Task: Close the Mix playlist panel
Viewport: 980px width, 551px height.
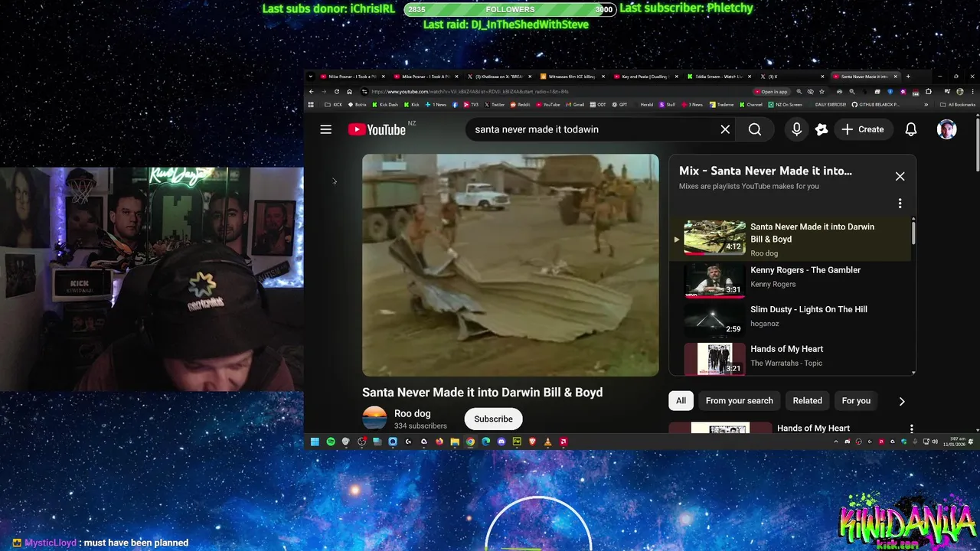Action: (900, 177)
